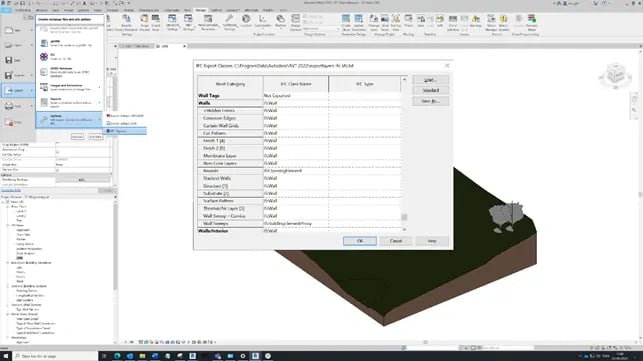Open File Explorer from the taskbar
Image resolution: width=643 pixels, height=361 pixels.
coord(142,356)
